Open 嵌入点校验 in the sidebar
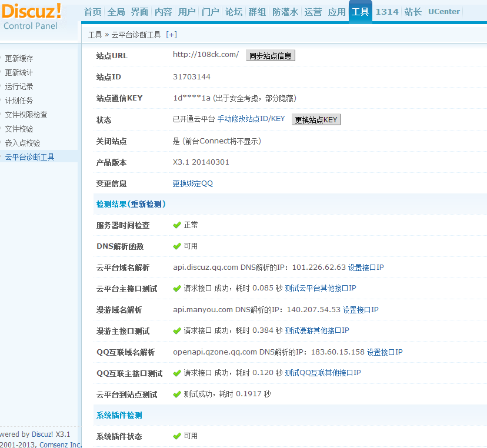The image size is (487, 448). [x=23, y=143]
